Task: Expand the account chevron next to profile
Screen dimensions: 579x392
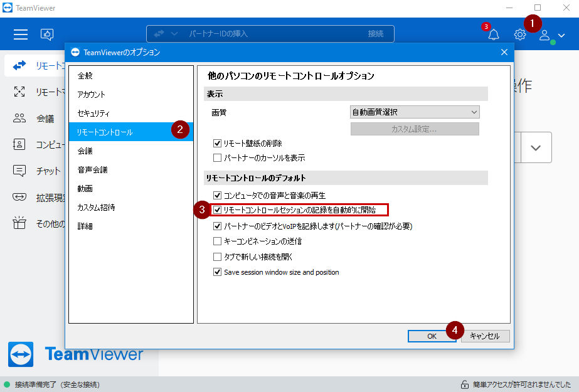Action: [561, 35]
